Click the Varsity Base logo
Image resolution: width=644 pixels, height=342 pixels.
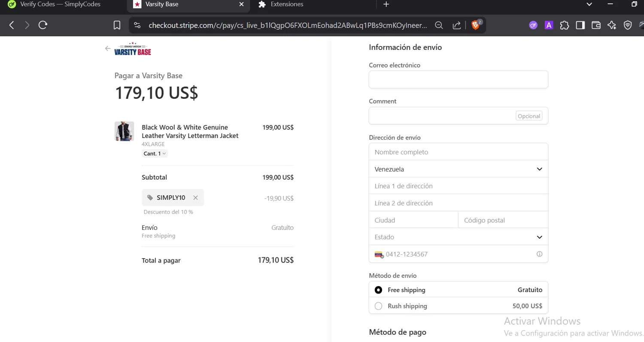[133, 49]
